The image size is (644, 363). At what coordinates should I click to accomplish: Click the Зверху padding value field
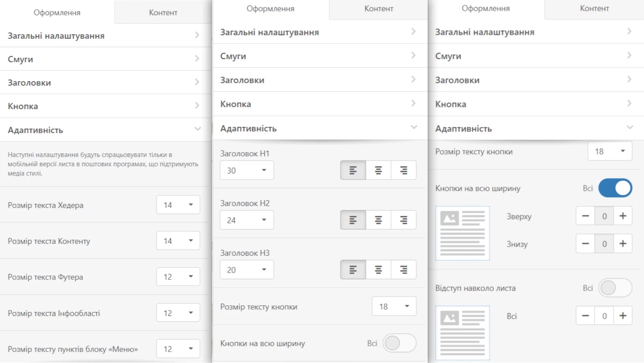[604, 216]
